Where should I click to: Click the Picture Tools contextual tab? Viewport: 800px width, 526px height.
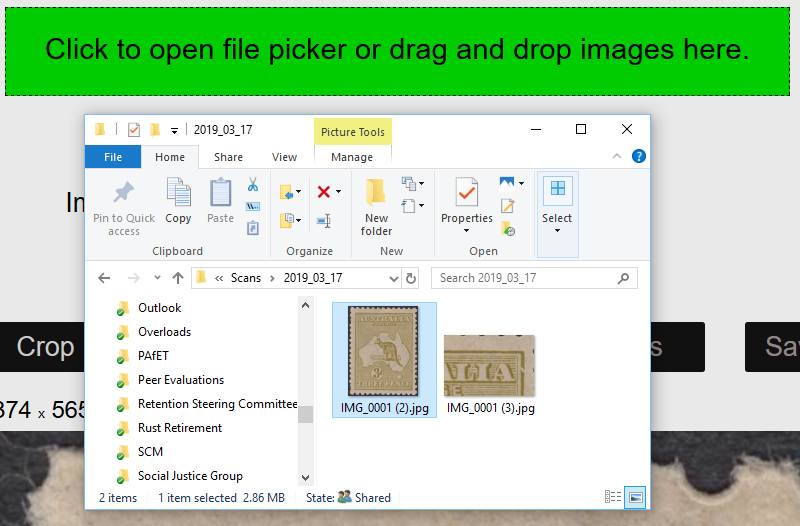click(353, 132)
